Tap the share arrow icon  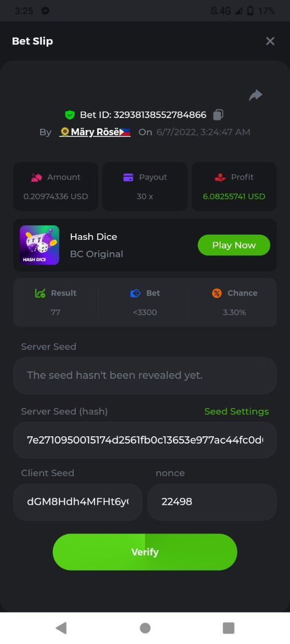[256, 95]
